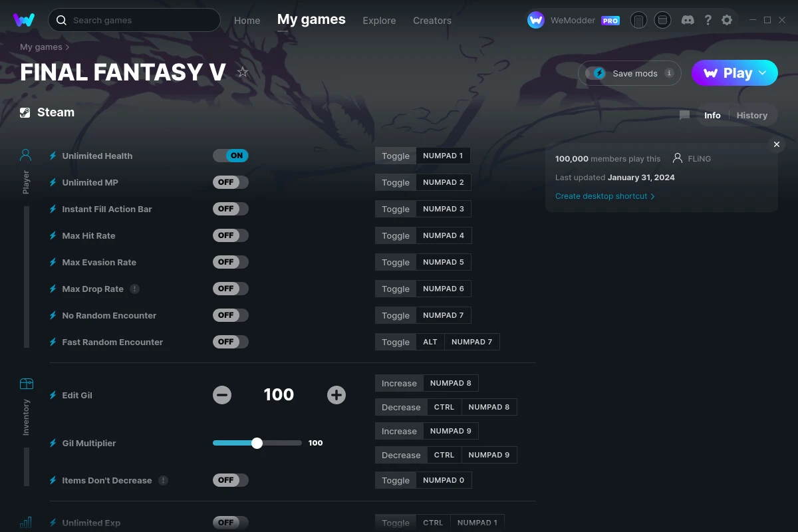This screenshot has height=532, width=798.
Task: Click the search magnifier icon
Action: (x=61, y=20)
